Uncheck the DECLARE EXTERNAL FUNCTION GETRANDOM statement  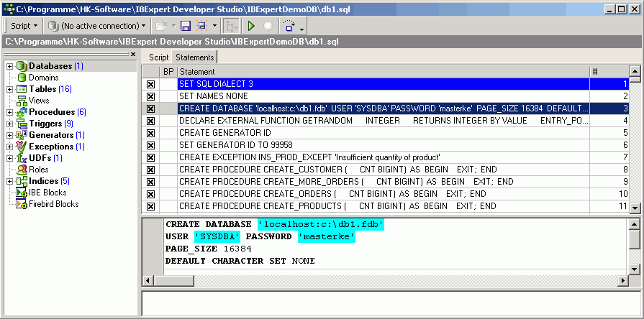pos(150,121)
